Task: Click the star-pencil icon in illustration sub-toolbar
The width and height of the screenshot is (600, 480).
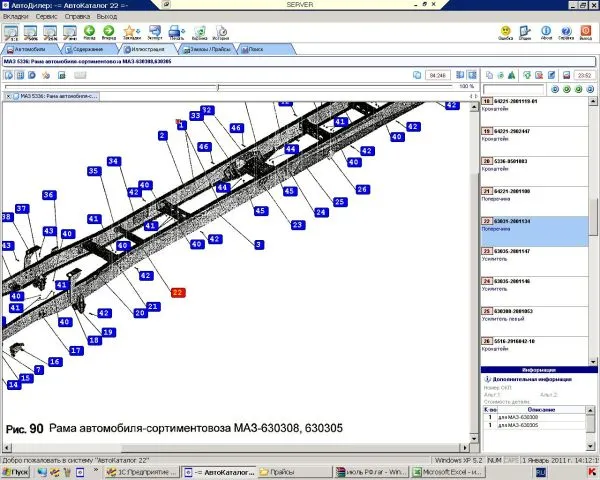Action: click(x=46, y=75)
